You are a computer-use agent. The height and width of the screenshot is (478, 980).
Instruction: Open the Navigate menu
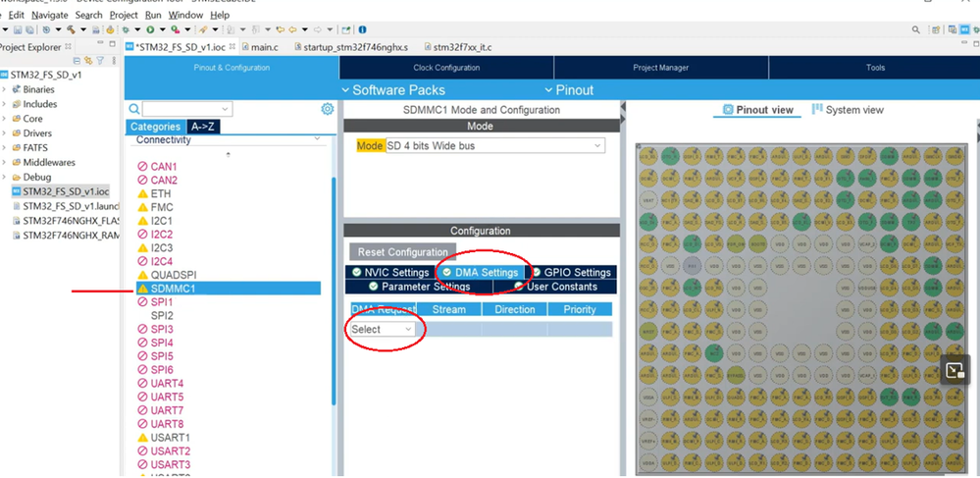tap(49, 15)
